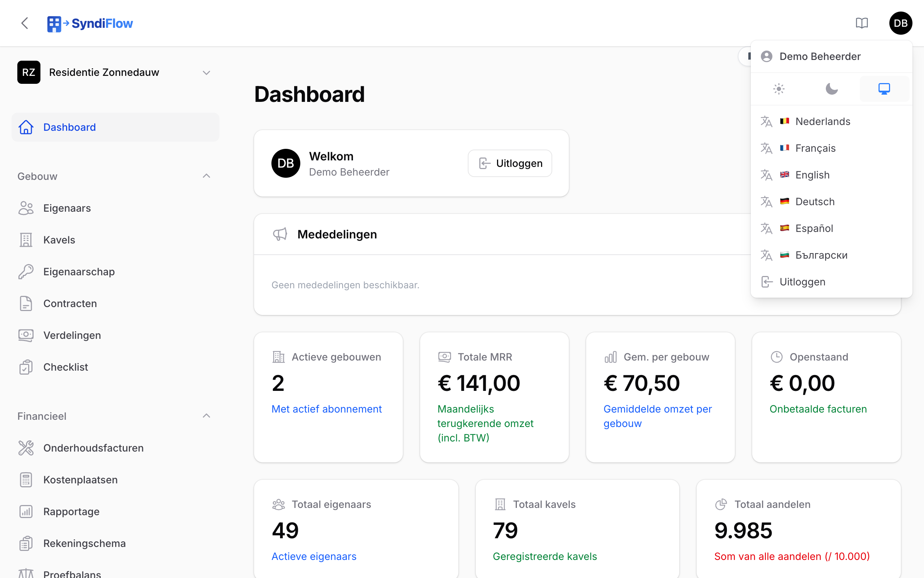Open the SyndiFlow logo home link
924x578 pixels.
click(x=90, y=24)
